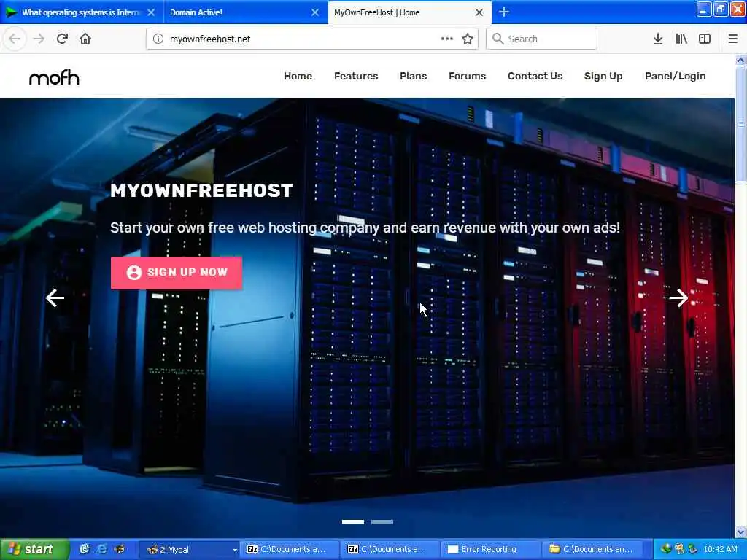Show site information for myownfreehost.net
Image resolution: width=747 pixels, height=560 pixels.
click(158, 39)
